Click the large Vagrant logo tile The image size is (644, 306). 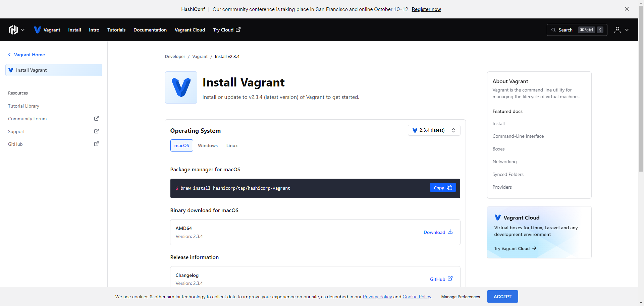pos(181,87)
